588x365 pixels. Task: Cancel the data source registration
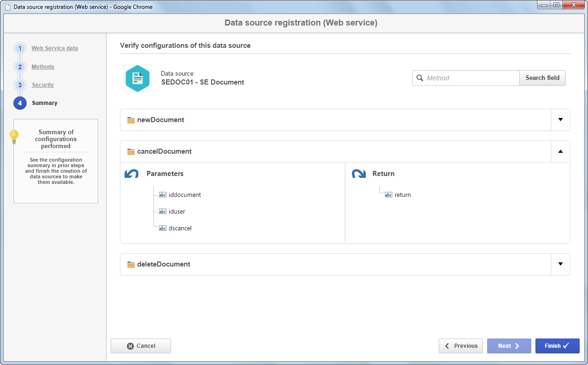(141, 346)
